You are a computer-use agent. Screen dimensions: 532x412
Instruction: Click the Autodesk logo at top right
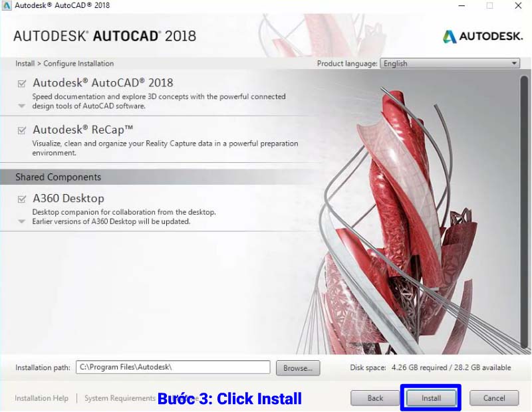pyautogui.click(x=483, y=37)
